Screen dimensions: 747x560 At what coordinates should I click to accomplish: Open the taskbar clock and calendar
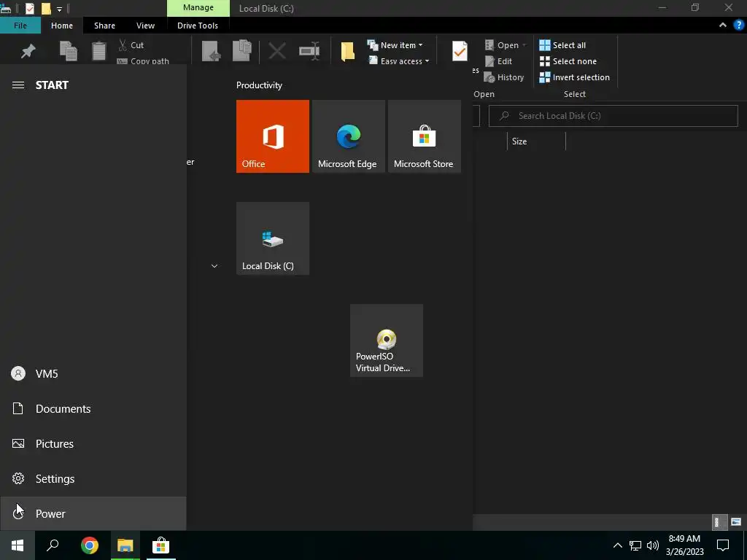(x=684, y=545)
